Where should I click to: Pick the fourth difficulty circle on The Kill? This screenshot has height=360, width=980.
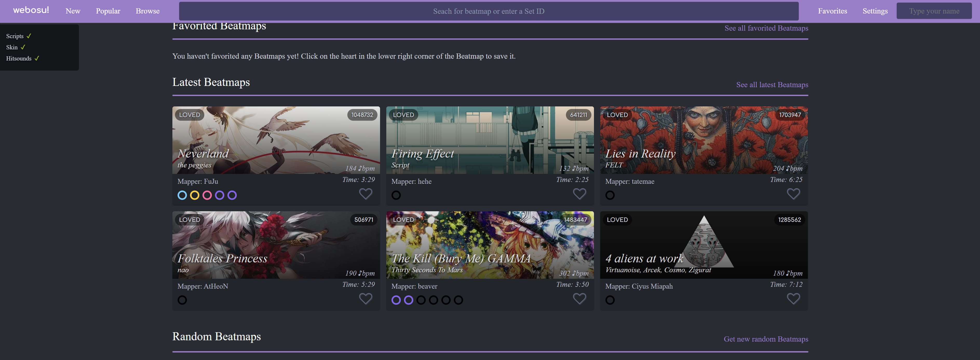[433, 300]
